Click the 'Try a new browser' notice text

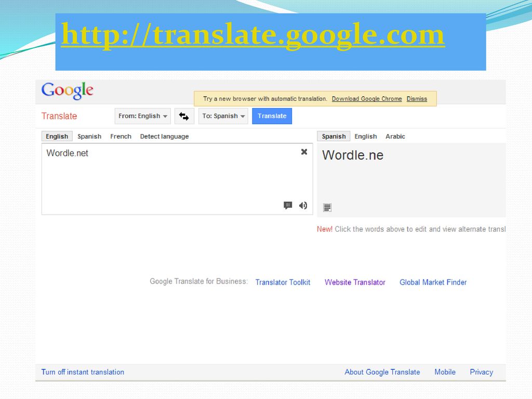coord(265,99)
